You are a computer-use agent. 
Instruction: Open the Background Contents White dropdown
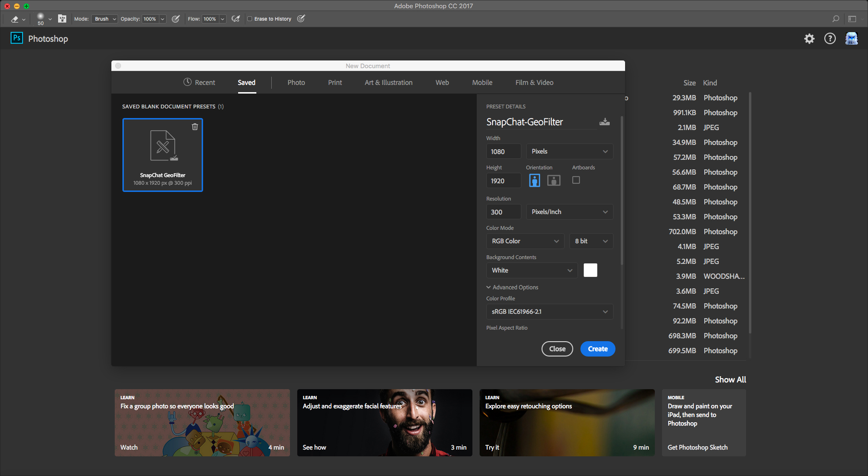[532, 270]
